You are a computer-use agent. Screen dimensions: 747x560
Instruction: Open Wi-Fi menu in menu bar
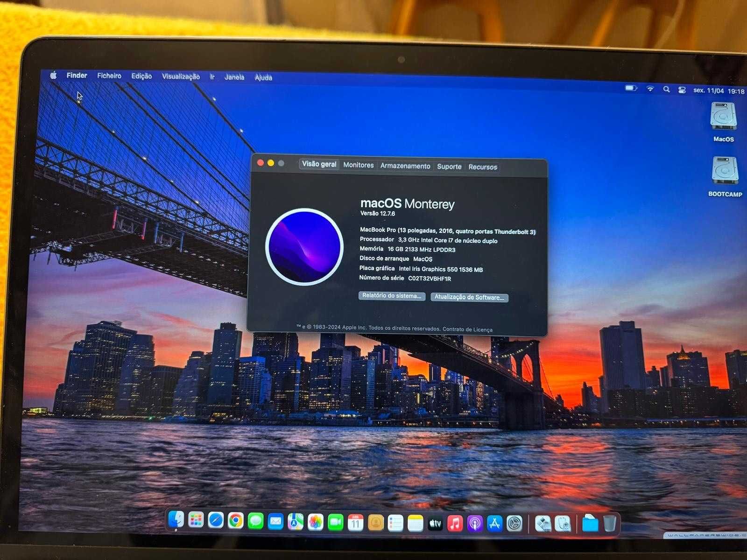(650, 89)
